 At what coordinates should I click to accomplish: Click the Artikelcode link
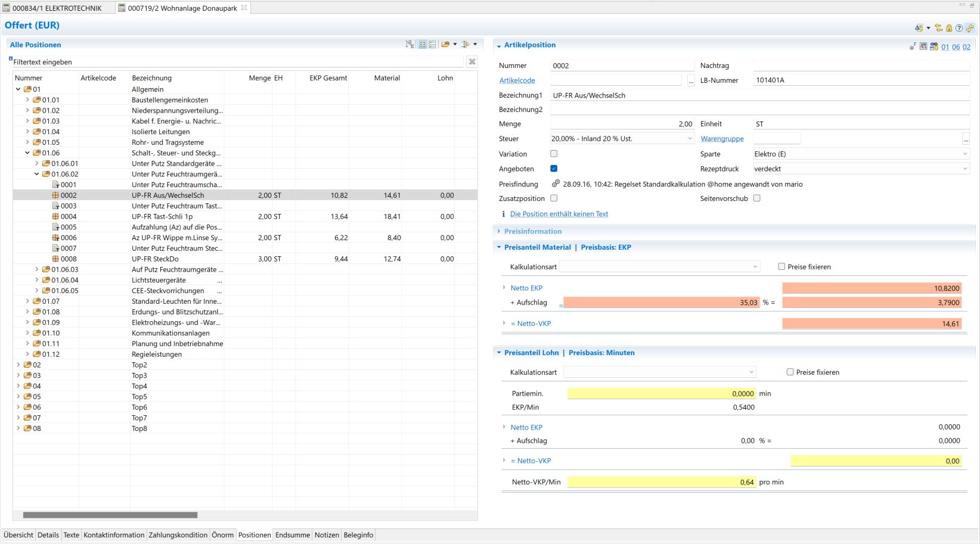click(517, 80)
